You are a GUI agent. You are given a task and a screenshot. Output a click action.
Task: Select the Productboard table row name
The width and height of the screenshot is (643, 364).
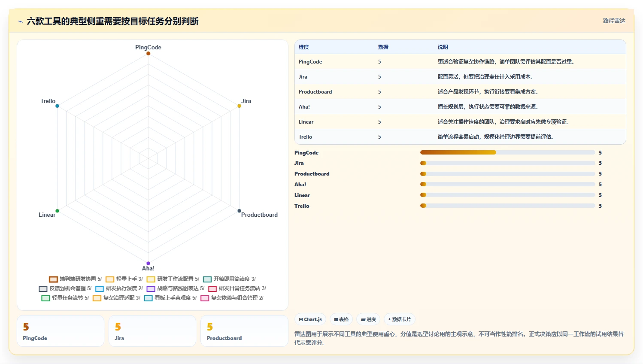pyautogui.click(x=315, y=92)
